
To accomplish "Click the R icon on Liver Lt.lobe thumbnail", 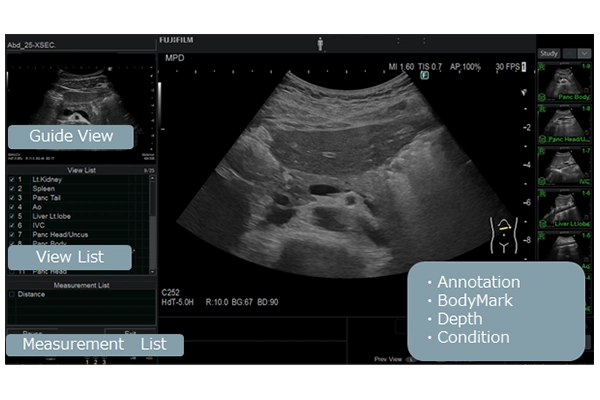I will (542, 194).
